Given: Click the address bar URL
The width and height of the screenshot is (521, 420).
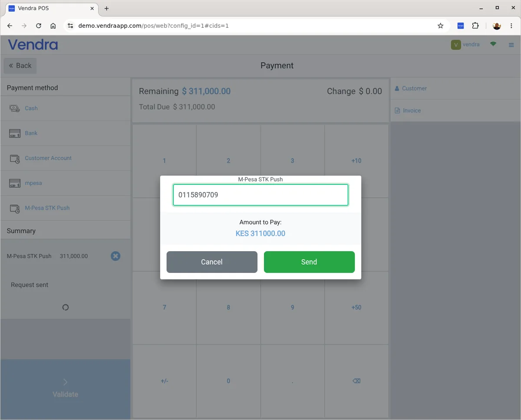Looking at the screenshot, I should coord(153,26).
